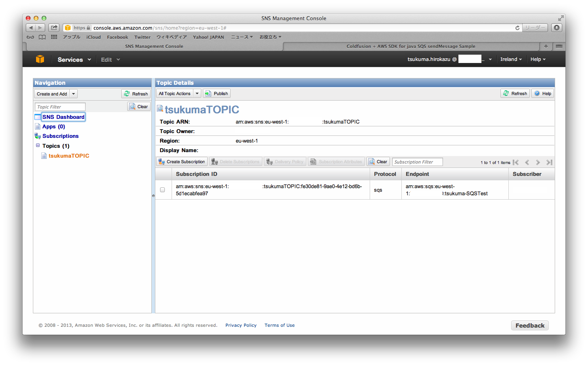Collapse the Topics tree in navigation

point(38,145)
